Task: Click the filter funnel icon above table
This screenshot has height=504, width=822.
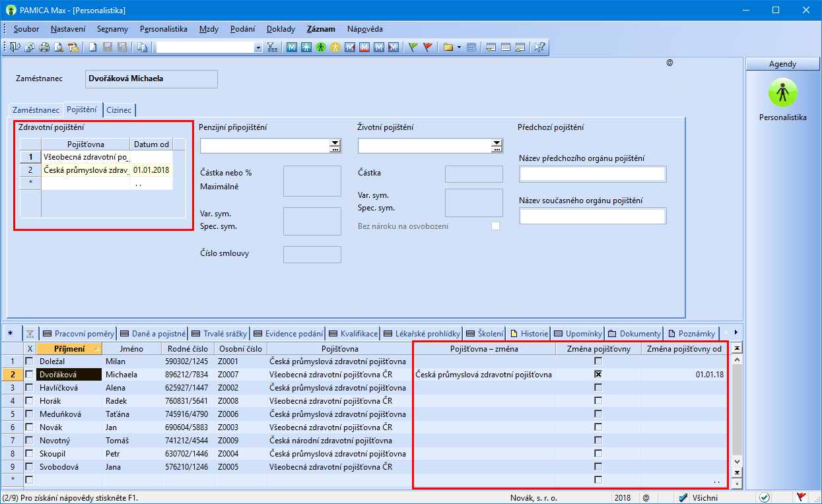Action: click(x=30, y=333)
